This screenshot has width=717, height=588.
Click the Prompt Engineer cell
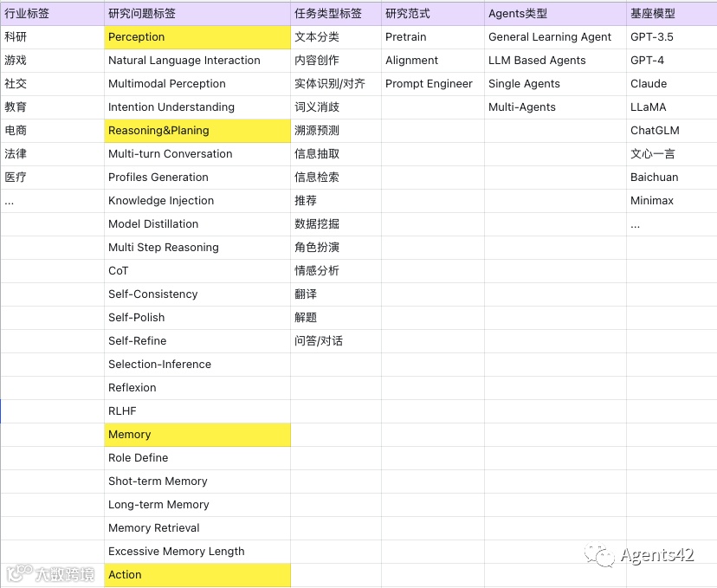(433, 84)
